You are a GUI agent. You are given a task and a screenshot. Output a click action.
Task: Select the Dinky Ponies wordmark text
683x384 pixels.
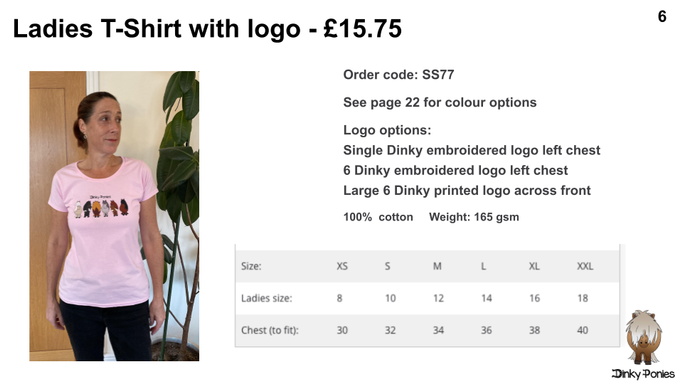(643, 374)
